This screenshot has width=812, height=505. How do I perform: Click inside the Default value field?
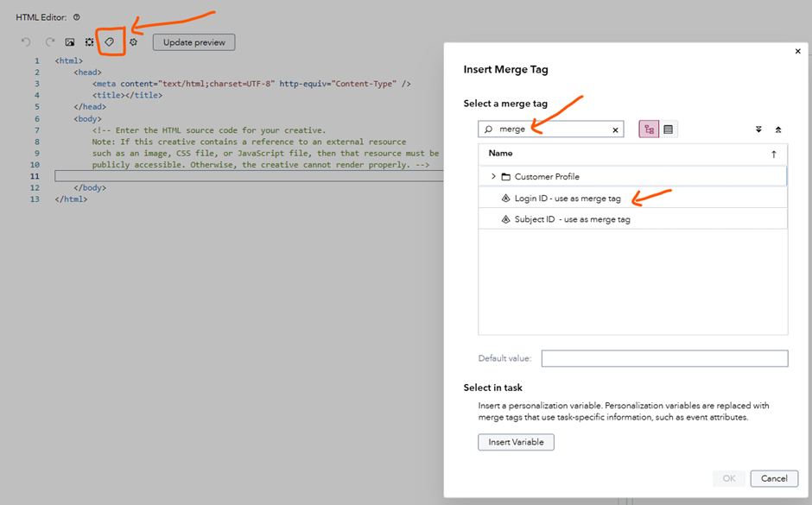(x=664, y=358)
